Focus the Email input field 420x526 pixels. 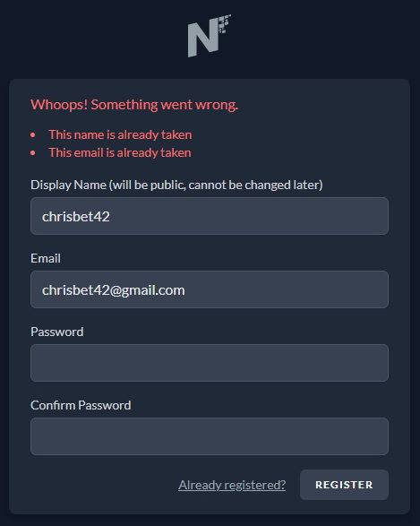point(210,289)
